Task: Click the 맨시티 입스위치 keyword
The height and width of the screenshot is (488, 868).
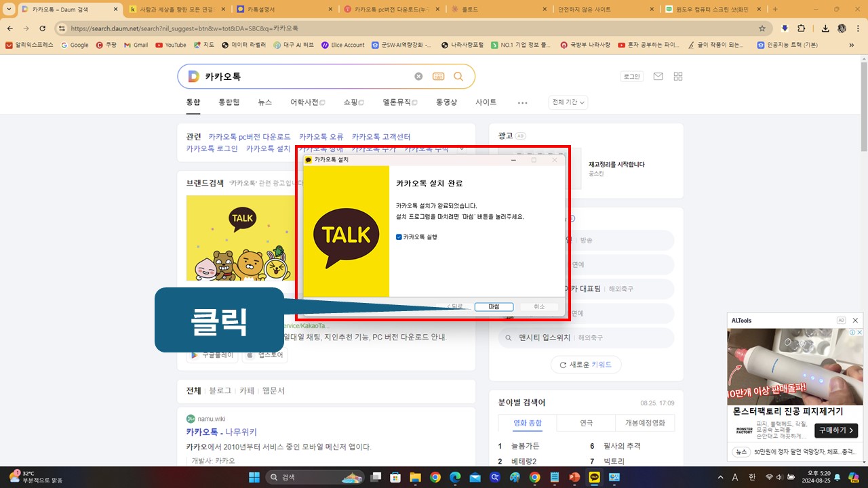Action: pyautogui.click(x=545, y=338)
